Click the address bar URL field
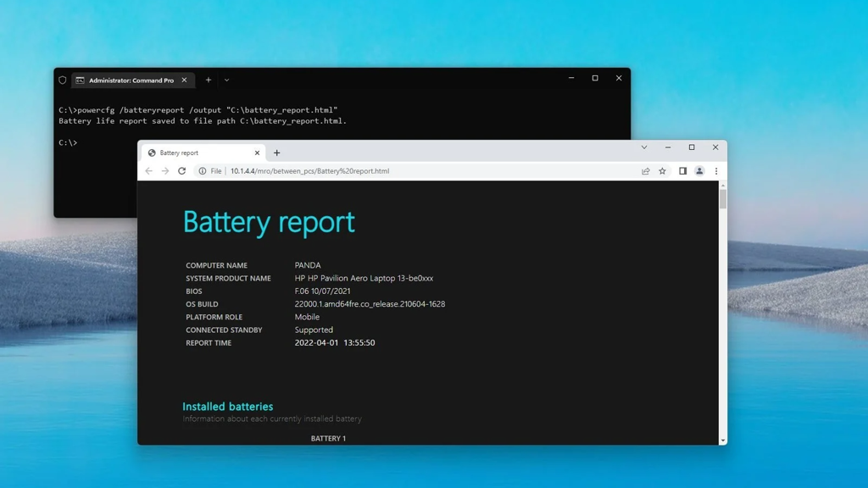The height and width of the screenshot is (488, 868). (415, 171)
